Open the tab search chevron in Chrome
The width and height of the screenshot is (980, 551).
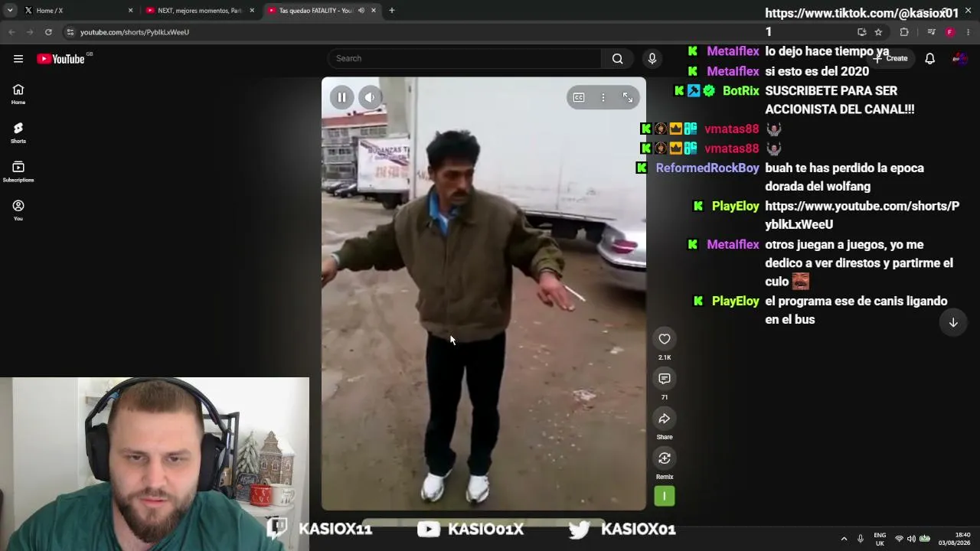click(10, 11)
